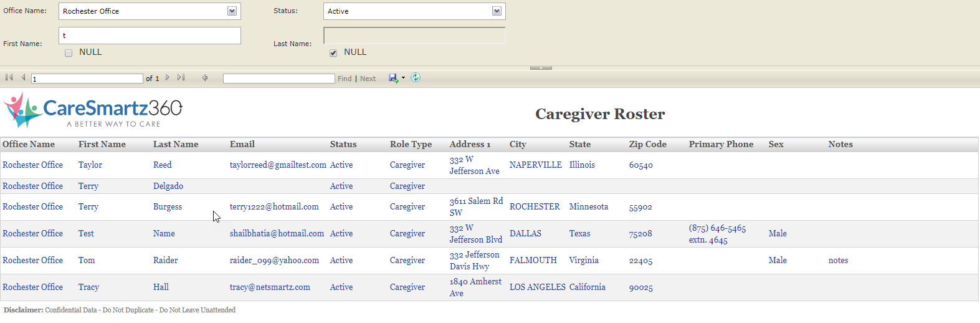Go to previous report page icon
The width and height of the screenshot is (980, 323).
pos(23,77)
